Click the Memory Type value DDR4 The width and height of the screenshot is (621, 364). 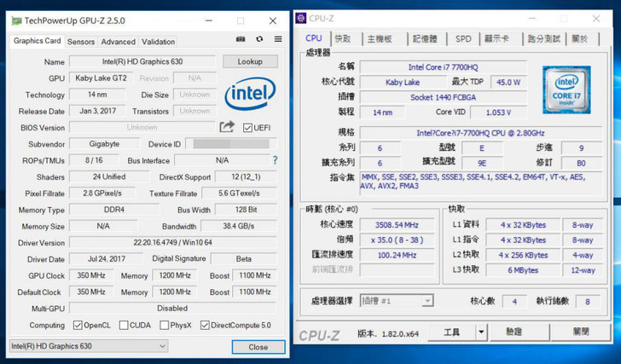point(114,210)
